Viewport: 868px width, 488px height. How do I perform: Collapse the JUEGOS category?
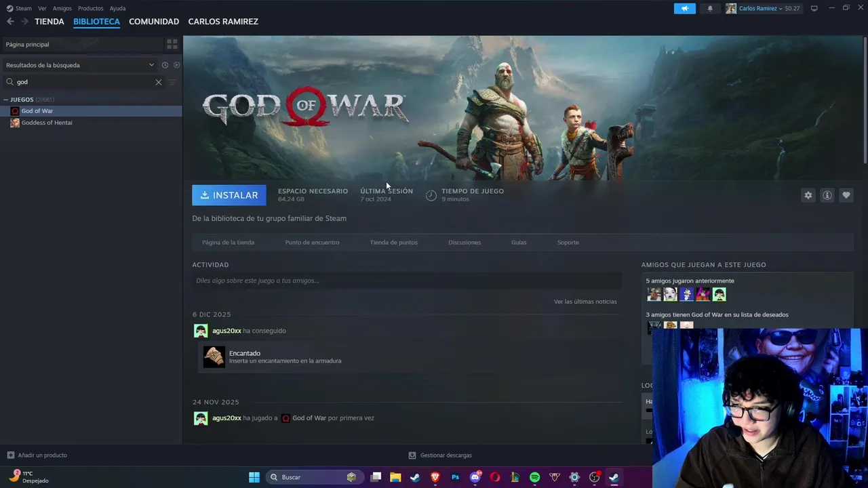coord(6,100)
